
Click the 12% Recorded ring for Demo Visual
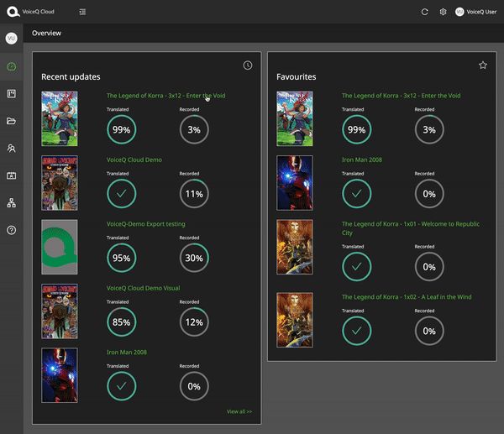tap(194, 322)
